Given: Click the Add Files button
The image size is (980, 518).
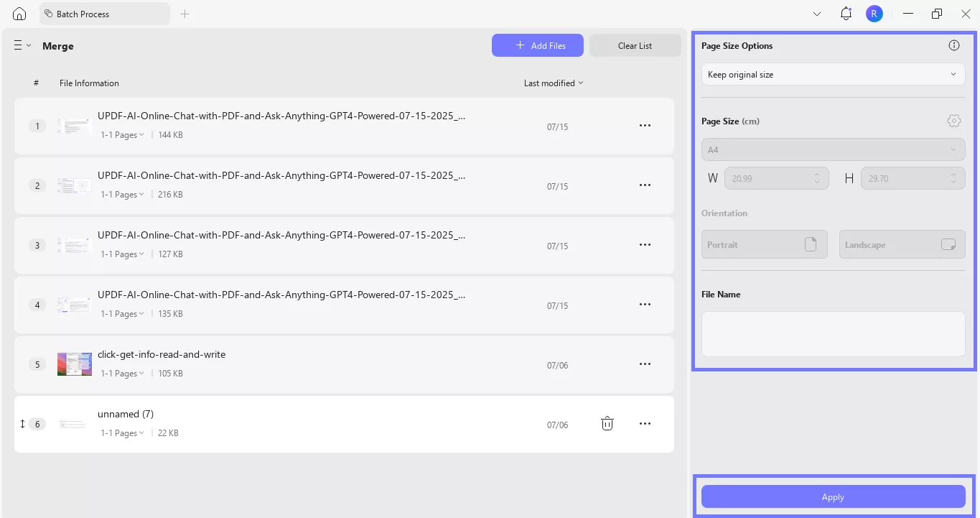Looking at the screenshot, I should (x=537, y=45).
